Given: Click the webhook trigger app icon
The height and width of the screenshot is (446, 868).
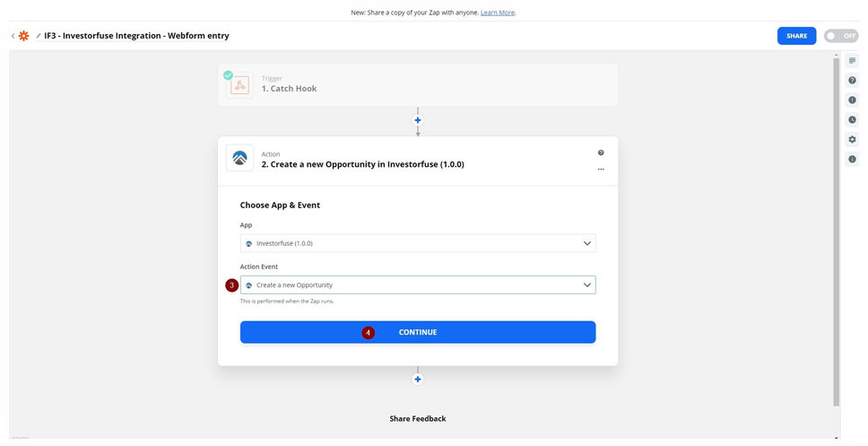Looking at the screenshot, I should point(239,85).
